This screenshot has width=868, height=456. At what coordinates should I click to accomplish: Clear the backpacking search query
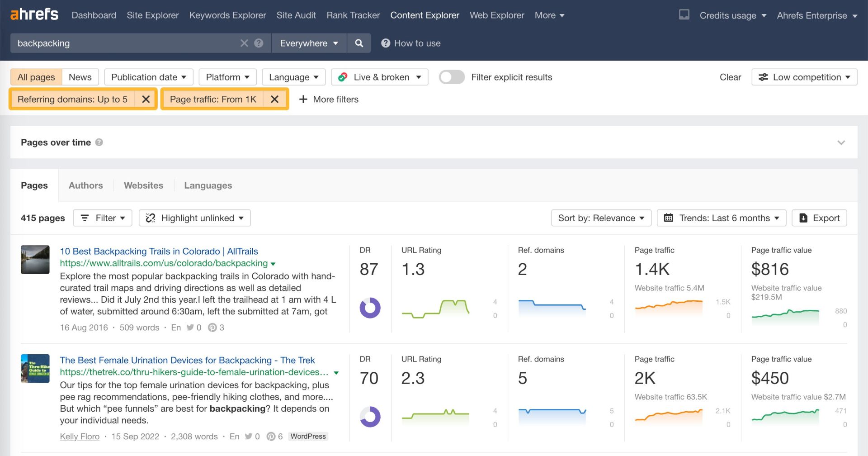(244, 43)
